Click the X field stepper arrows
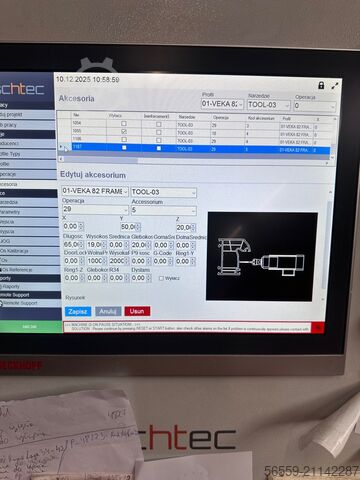This screenshot has height=480, width=360. [81, 227]
